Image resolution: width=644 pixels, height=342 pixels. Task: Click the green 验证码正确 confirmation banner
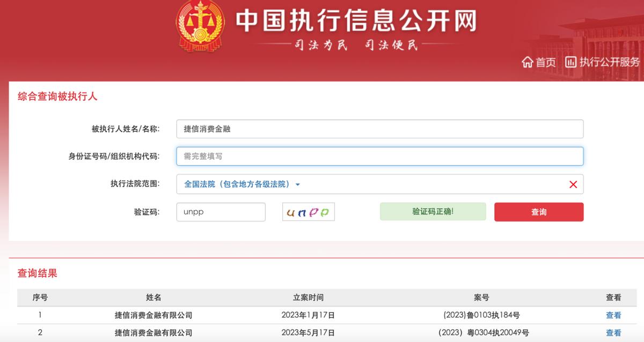(x=433, y=211)
